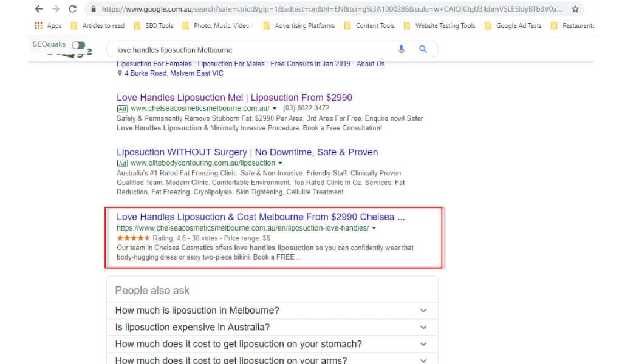
Task: Click 'Liposuction For Males' sitelink
Action: [x=231, y=64]
